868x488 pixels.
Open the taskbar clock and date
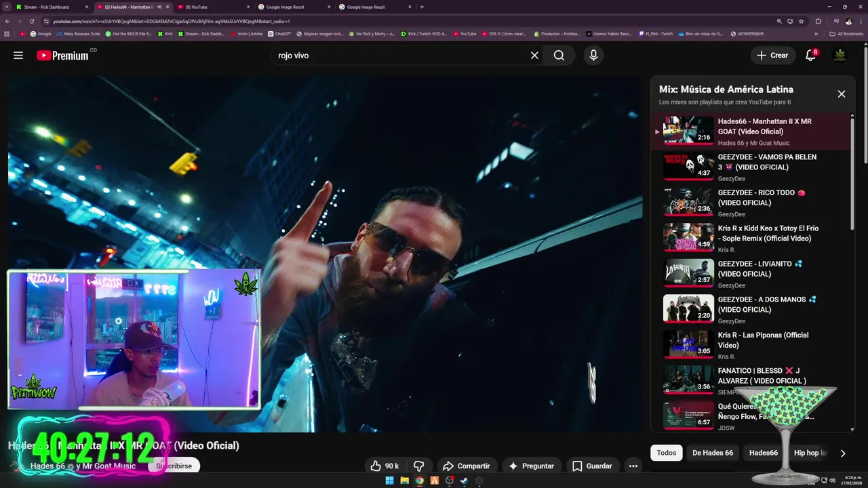pos(850,481)
